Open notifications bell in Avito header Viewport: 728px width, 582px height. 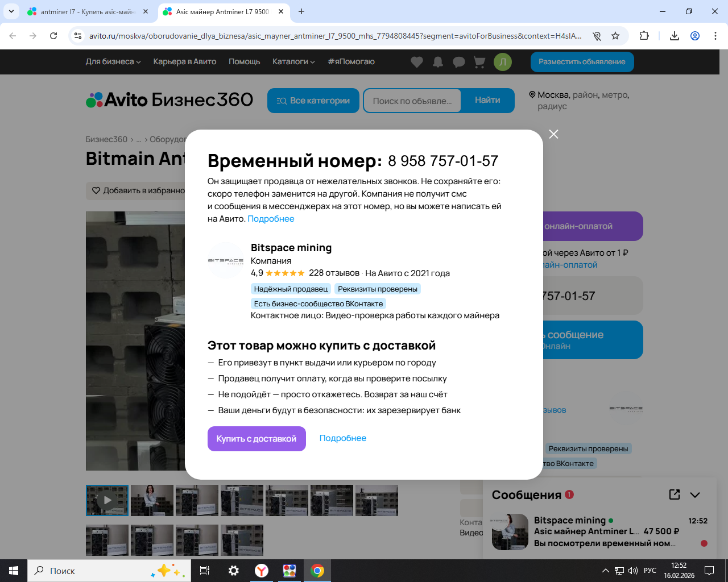[438, 62]
